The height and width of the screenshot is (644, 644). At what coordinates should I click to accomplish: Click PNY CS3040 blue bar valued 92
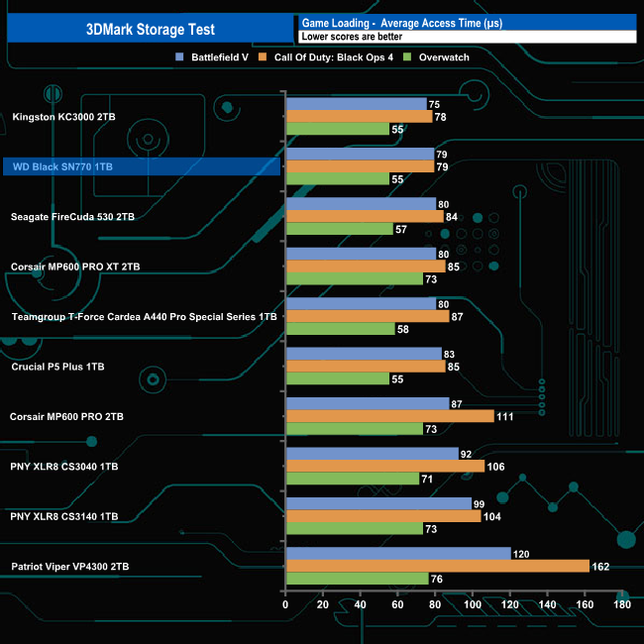(373, 454)
